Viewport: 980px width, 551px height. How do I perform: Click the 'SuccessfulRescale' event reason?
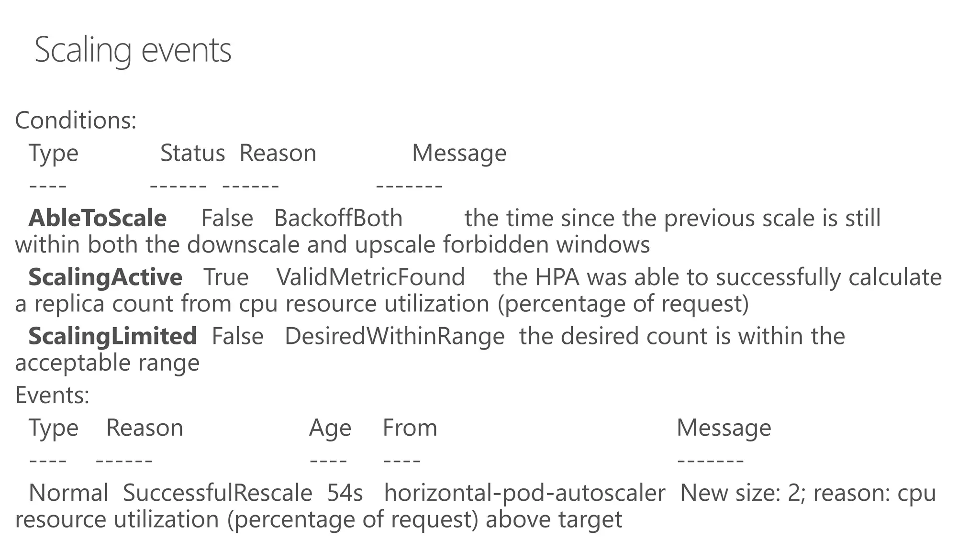pyautogui.click(x=218, y=493)
